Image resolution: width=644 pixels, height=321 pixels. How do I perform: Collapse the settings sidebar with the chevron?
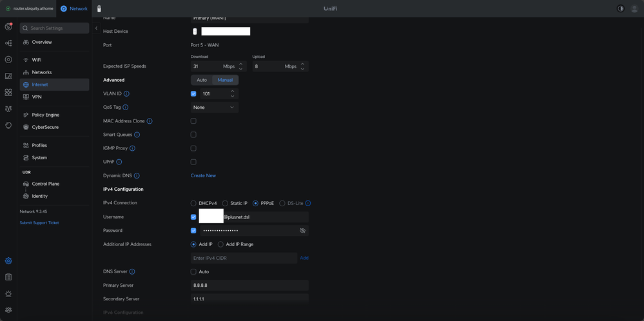95,28
